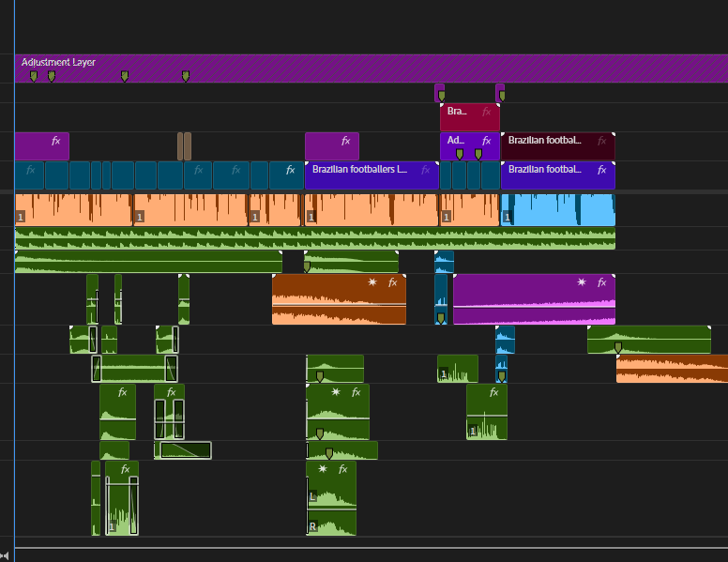Click the leftmost marker on the Adjustment Layer clip
The height and width of the screenshot is (562, 728).
pyautogui.click(x=34, y=76)
